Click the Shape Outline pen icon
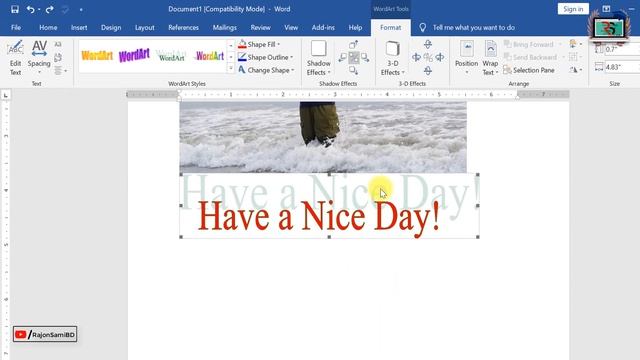Screen dimensions: 640x360 pyautogui.click(x=242, y=57)
